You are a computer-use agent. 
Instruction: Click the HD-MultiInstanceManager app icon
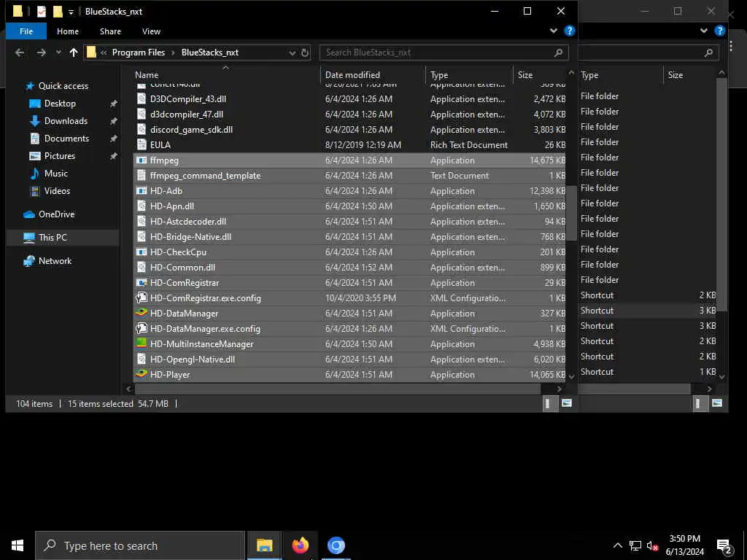click(141, 344)
